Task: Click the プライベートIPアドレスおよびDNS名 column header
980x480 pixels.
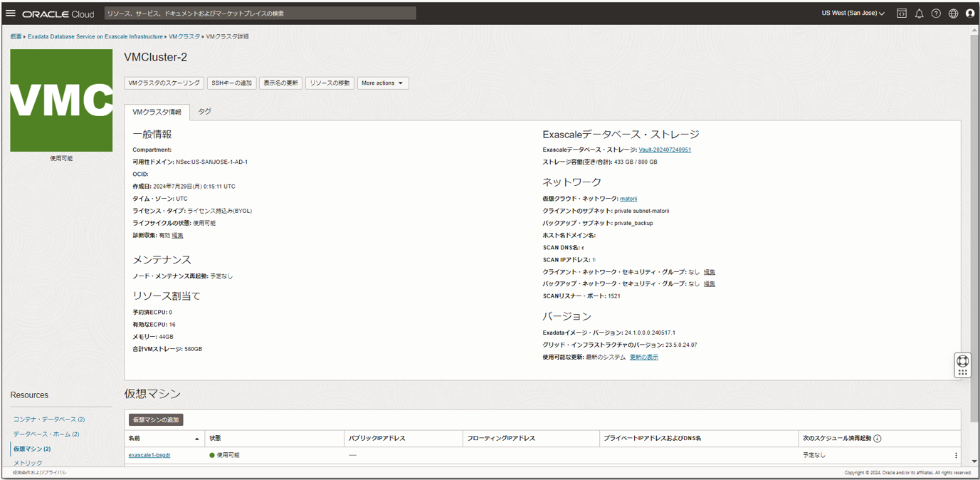Action: [653, 439]
